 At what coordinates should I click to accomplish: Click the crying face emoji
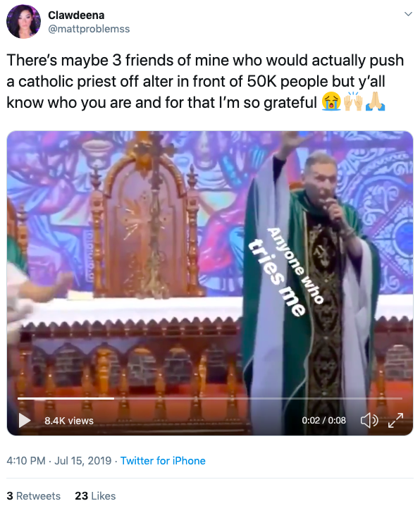pyautogui.click(x=331, y=101)
